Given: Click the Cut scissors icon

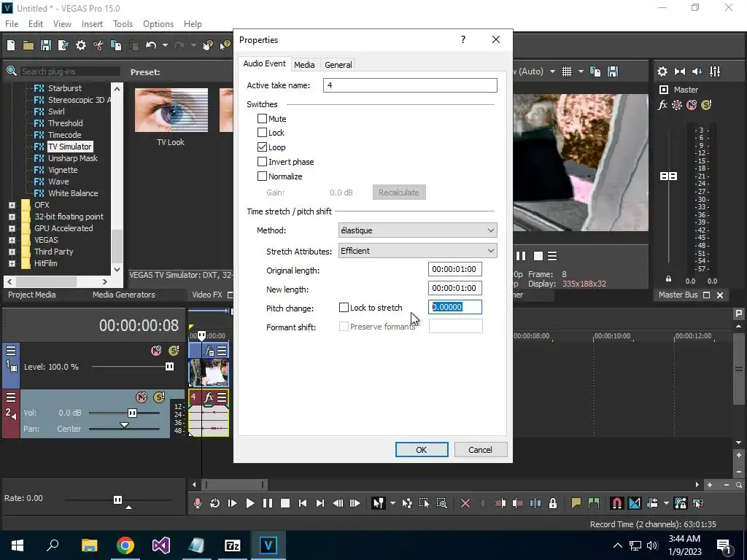Looking at the screenshot, I should (x=98, y=45).
